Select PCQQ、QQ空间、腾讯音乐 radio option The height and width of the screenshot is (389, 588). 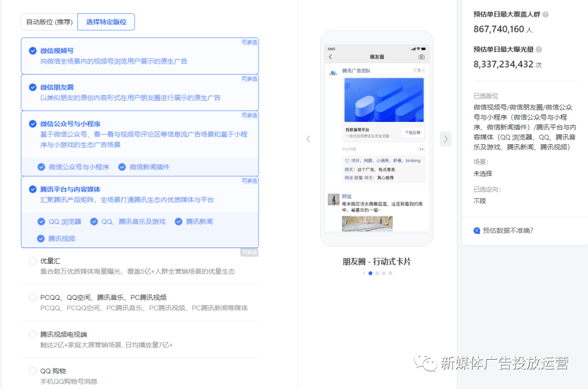pyautogui.click(x=33, y=298)
